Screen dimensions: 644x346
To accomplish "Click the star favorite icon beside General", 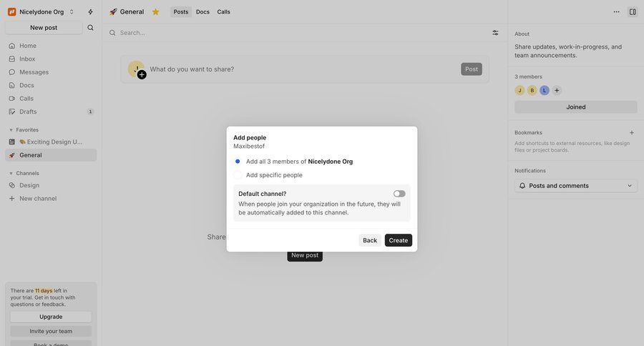I will pos(155,11).
